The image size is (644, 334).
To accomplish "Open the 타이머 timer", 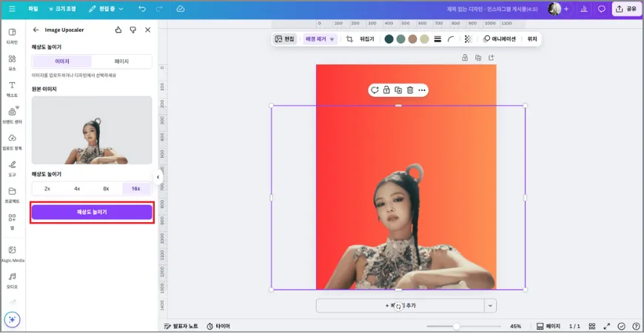I will [218, 326].
